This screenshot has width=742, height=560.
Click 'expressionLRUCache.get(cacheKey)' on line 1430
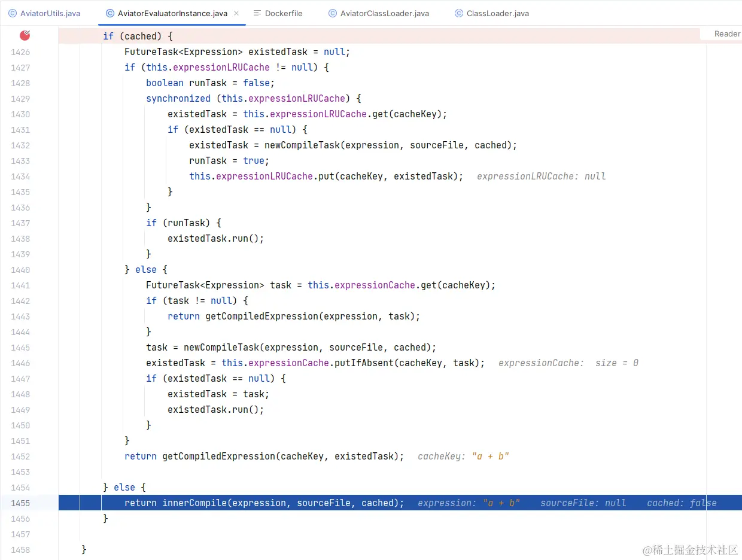click(356, 114)
